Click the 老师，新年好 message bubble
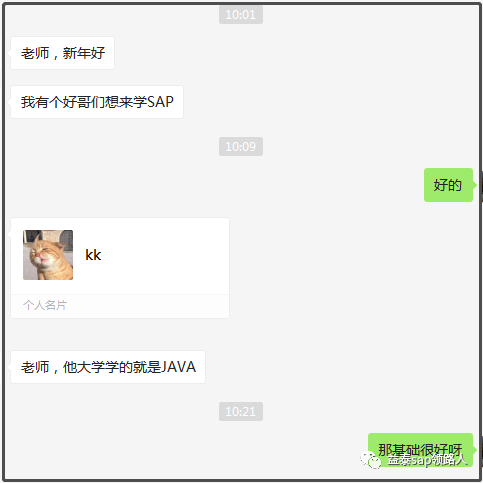Image resolution: width=483 pixels, height=483 pixels. [x=63, y=53]
